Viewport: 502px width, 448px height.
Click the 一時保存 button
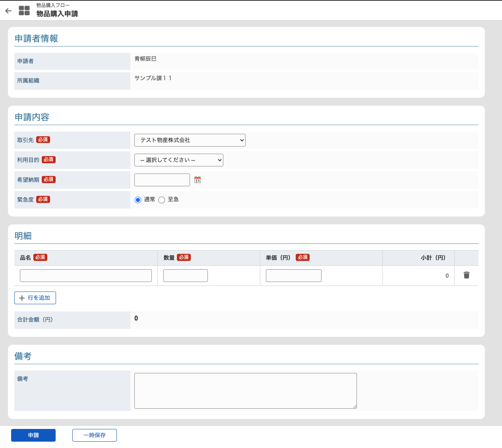[x=95, y=435]
